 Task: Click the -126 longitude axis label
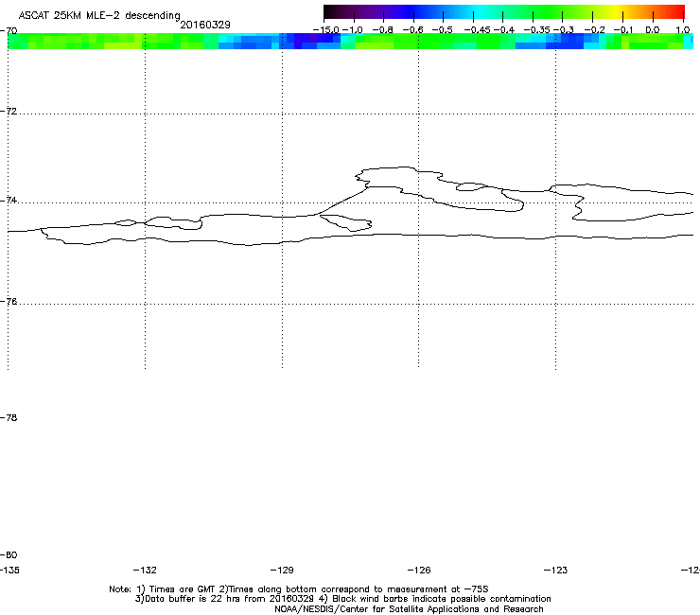(419, 571)
